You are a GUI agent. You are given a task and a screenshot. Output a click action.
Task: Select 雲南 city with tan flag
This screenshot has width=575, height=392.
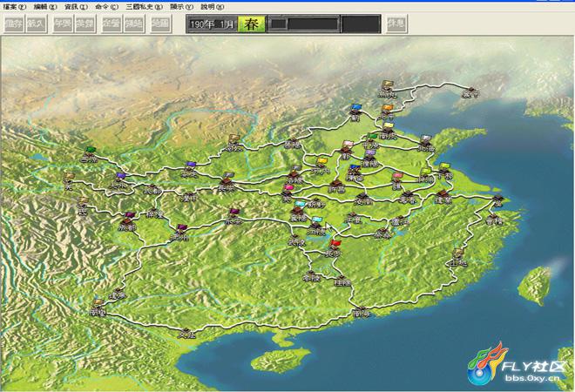(98, 308)
